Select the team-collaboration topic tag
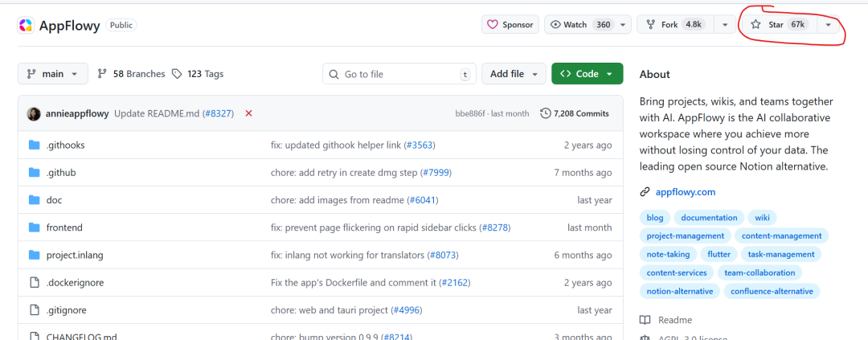This screenshot has width=868, height=340. coord(759,272)
